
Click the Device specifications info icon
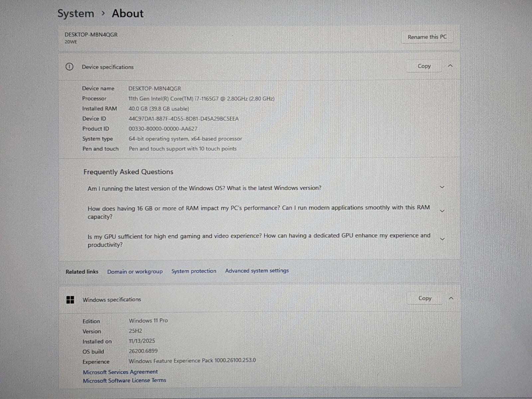pos(69,67)
